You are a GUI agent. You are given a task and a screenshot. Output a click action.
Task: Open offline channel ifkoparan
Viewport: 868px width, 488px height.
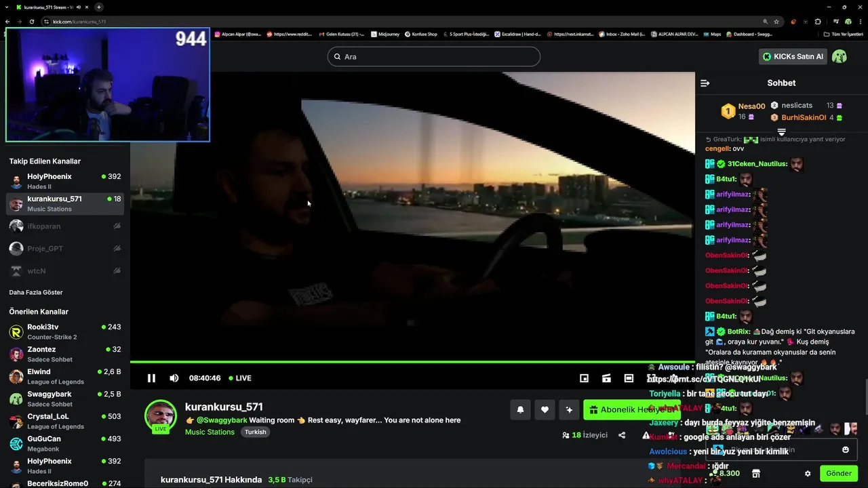click(65, 226)
